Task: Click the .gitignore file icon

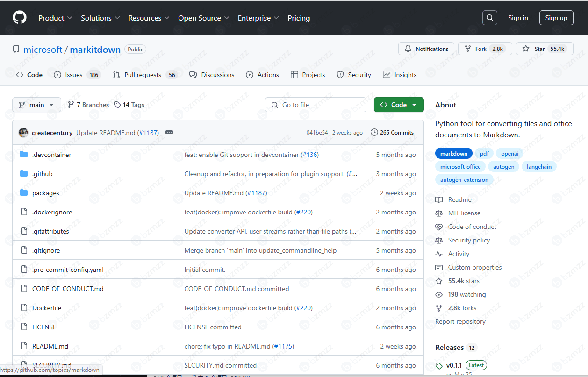Action: (24, 250)
